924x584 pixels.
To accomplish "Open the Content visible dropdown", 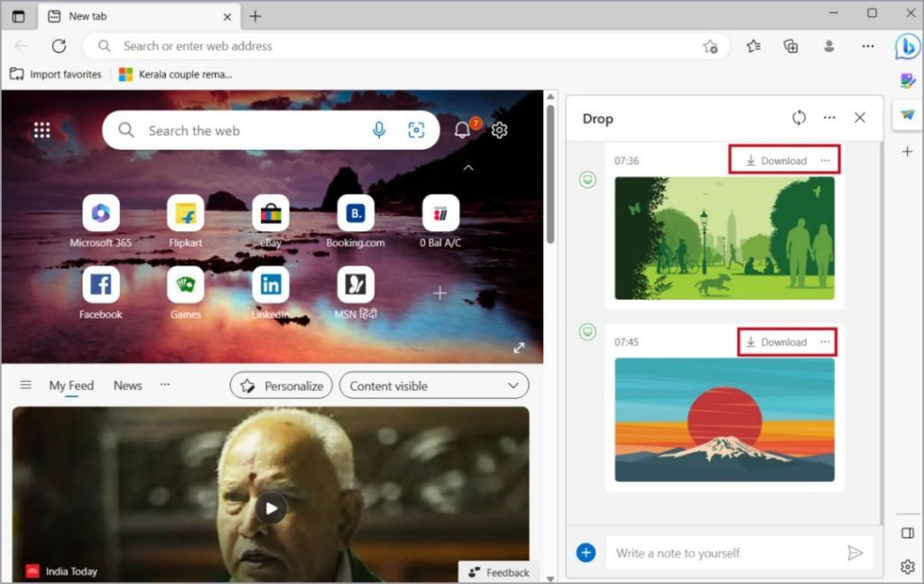I will tap(433, 385).
